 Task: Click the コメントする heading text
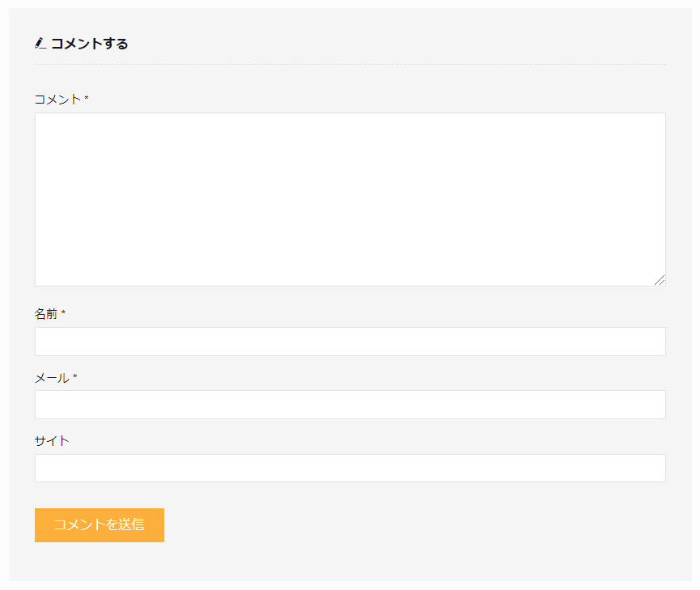click(x=89, y=44)
